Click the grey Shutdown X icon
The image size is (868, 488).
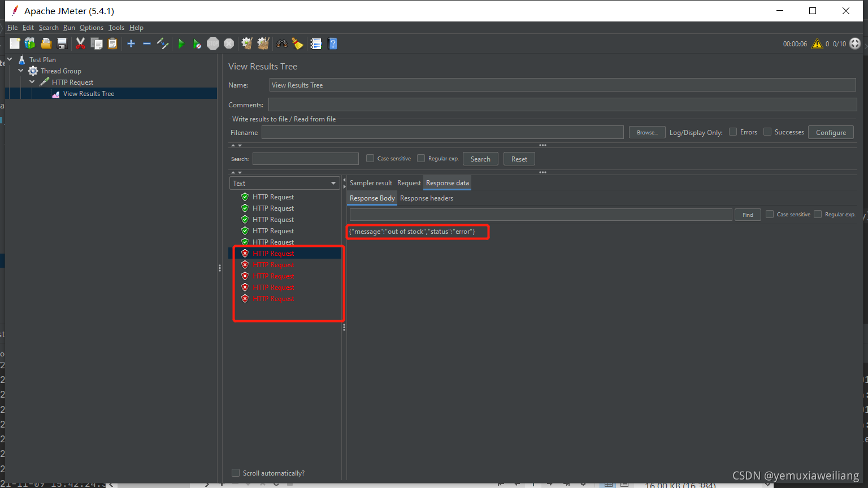[x=229, y=43]
